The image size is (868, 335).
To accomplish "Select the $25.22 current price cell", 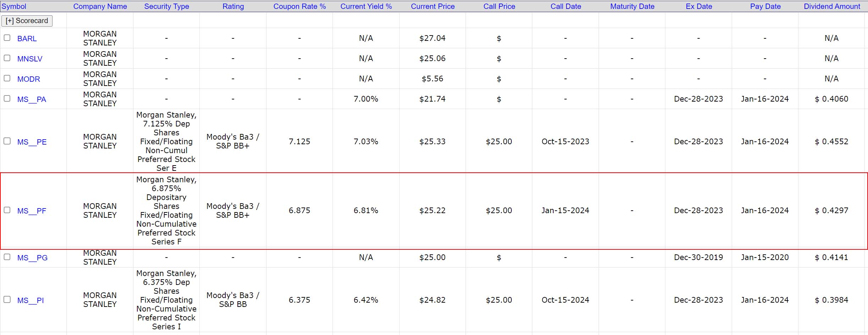I will (x=432, y=210).
